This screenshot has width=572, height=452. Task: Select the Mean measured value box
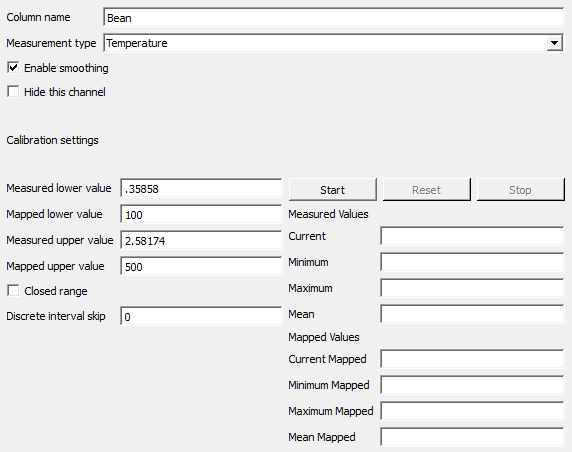click(472, 314)
